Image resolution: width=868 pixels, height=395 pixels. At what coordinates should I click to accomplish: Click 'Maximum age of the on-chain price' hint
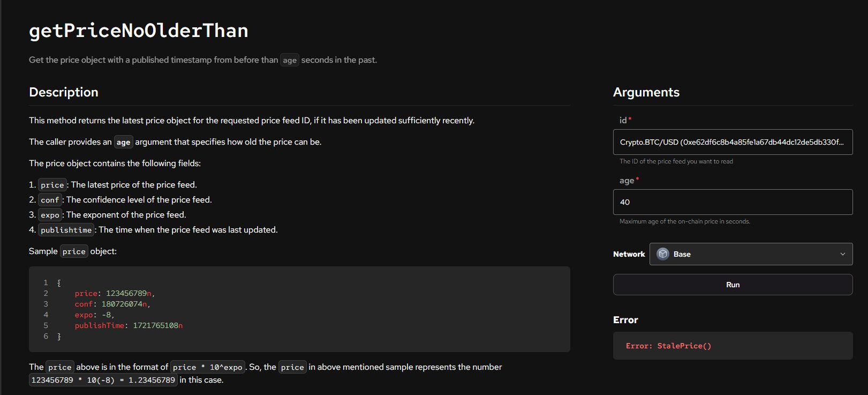tap(684, 221)
